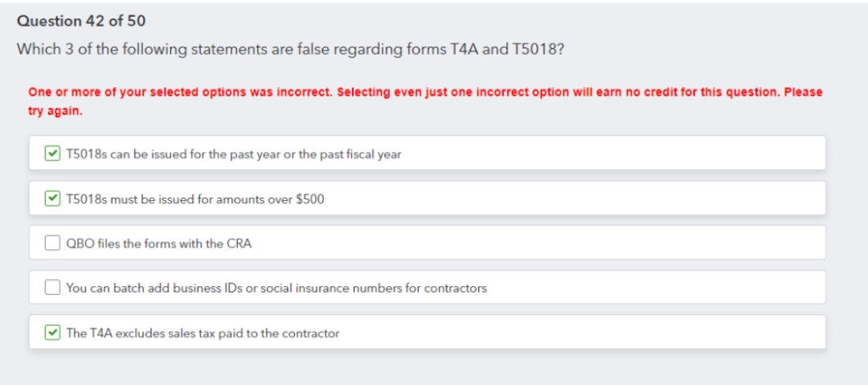Click the empty right side of the fiscal year option card
Screen dimensions: 868x385
(x=643, y=154)
